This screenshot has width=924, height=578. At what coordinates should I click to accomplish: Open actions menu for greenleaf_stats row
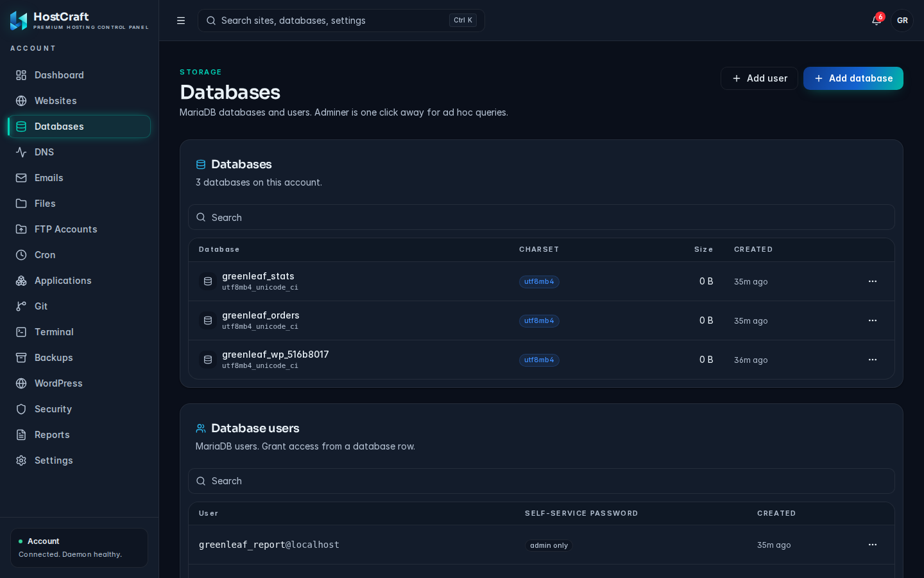pyautogui.click(x=873, y=281)
